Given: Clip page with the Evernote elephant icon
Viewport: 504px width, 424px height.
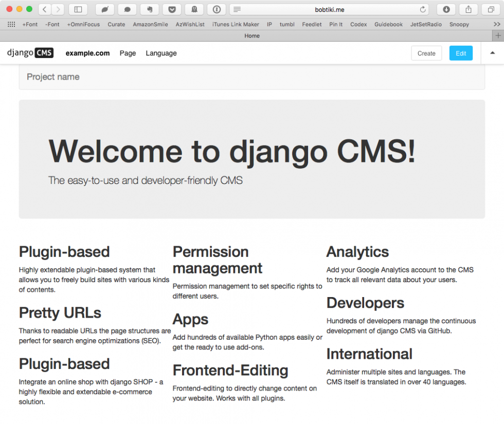Looking at the screenshot, I should point(150,9).
